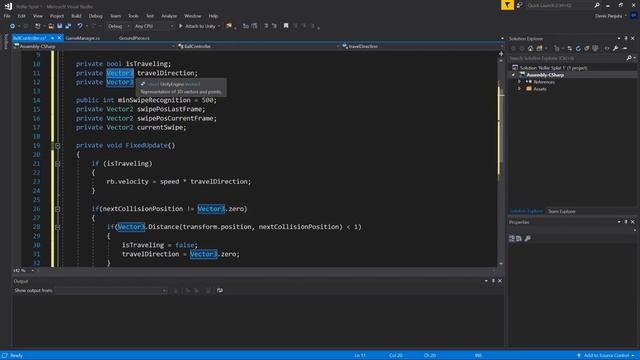Open the Debug configuration dropdown
The width and height of the screenshot is (640, 360).
[119, 26]
